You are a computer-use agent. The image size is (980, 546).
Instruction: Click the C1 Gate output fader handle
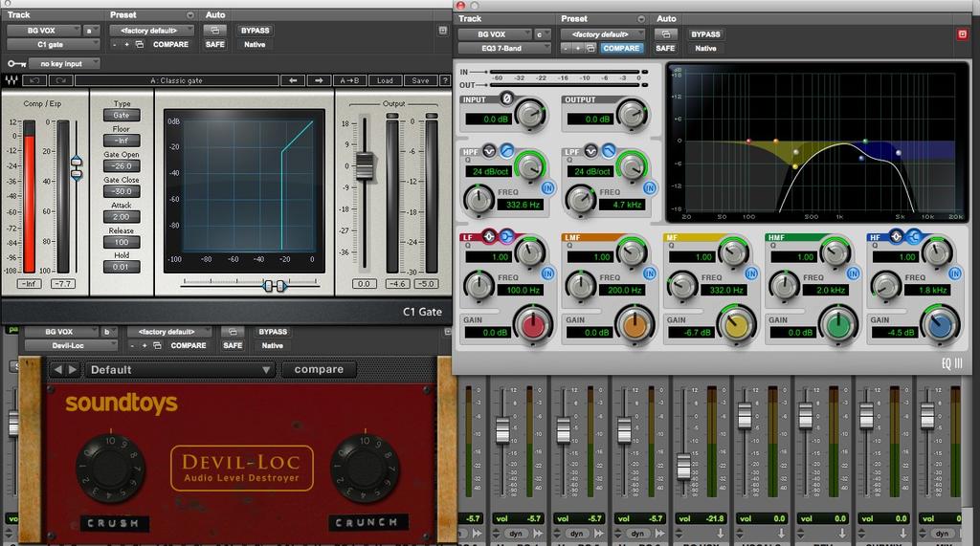365,165
